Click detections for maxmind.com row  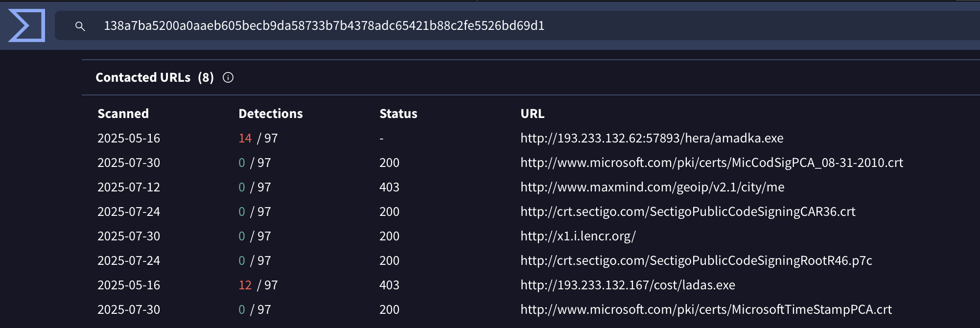pos(255,187)
